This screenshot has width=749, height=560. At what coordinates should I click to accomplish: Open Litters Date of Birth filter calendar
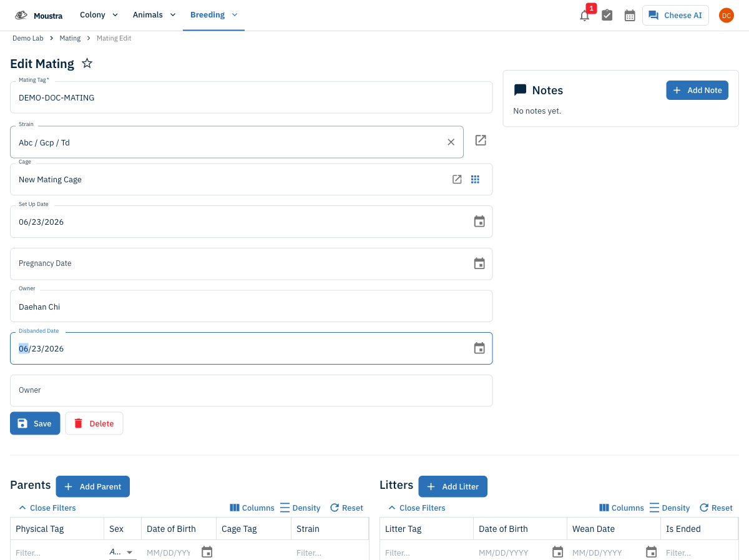tap(558, 552)
